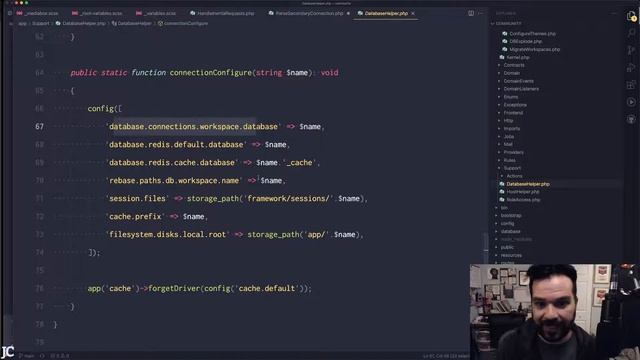Click 'app' breadcrumb segment
Screen dimensions: 640x360
tap(22, 24)
